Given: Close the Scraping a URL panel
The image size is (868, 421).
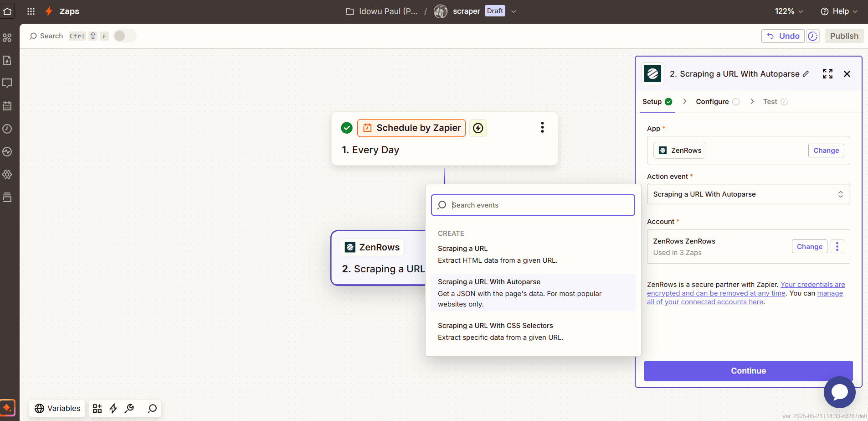Looking at the screenshot, I should tap(847, 74).
